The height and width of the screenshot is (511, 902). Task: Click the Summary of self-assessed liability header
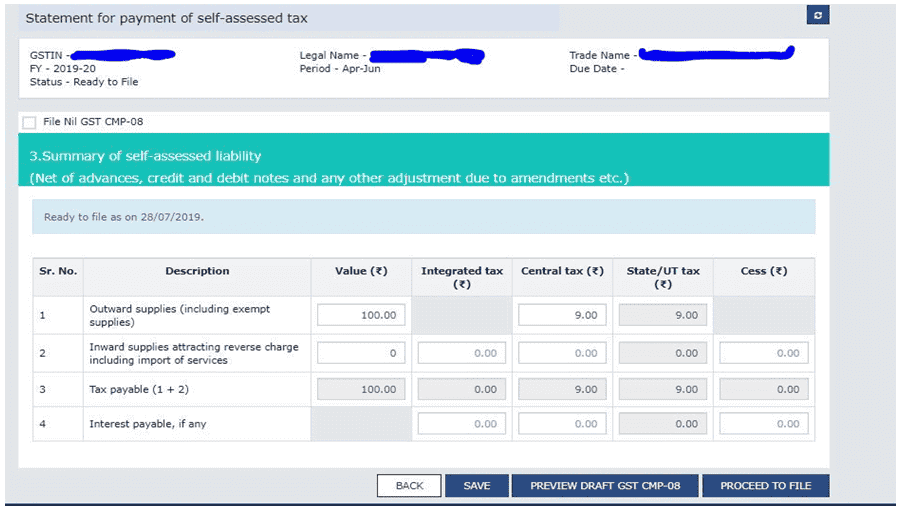145,156
